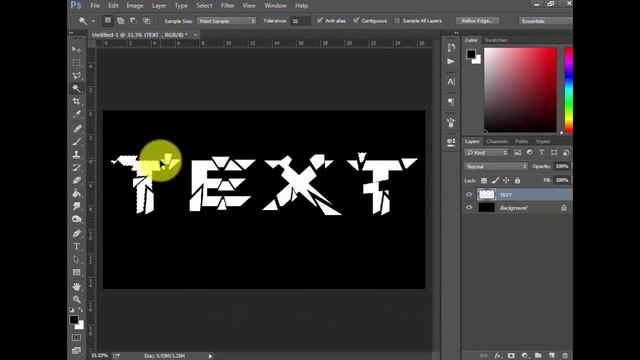Open the Character panel icon
This screenshot has width=640, height=360.
[451, 82]
